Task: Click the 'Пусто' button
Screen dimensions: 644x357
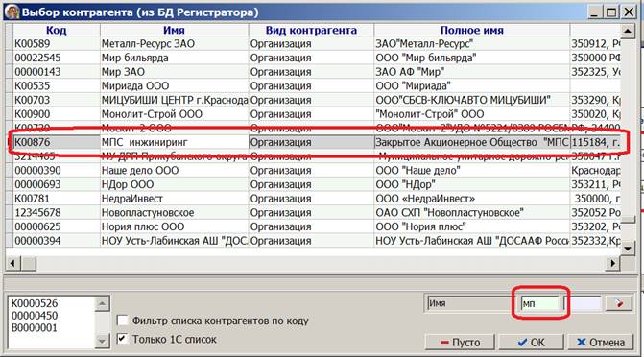Action: tap(460, 343)
